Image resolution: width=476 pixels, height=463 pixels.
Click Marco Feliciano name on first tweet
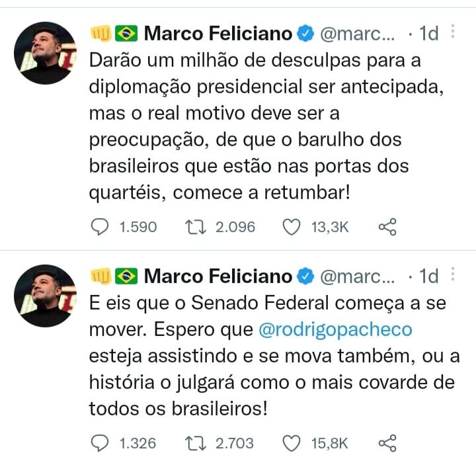pos(218,33)
